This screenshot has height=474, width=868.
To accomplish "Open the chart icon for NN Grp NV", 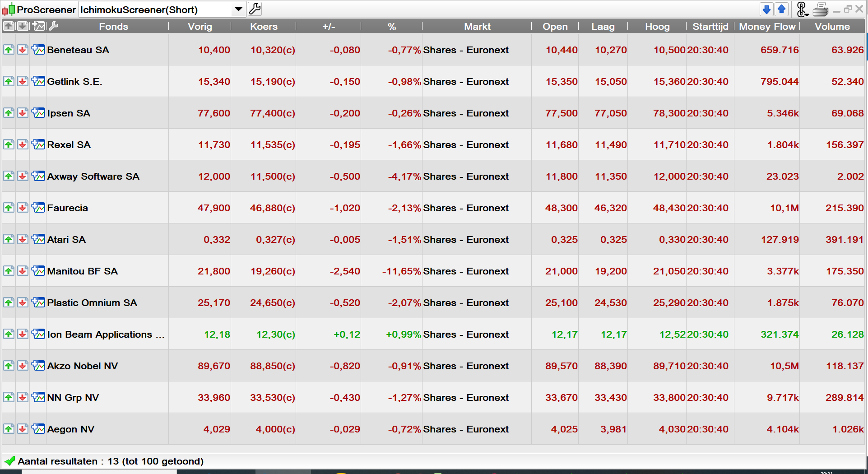I will coord(39,397).
